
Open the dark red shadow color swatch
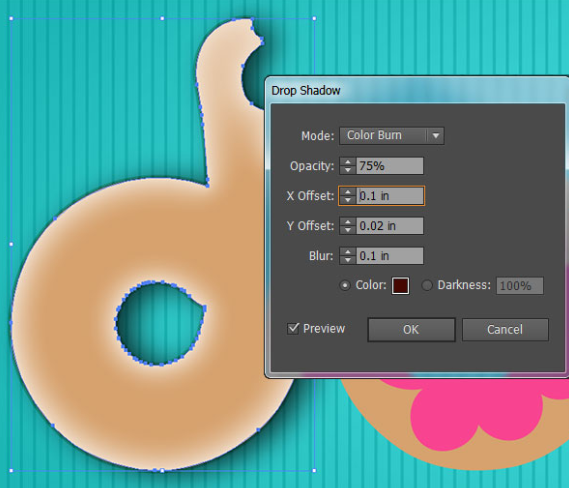(x=400, y=286)
